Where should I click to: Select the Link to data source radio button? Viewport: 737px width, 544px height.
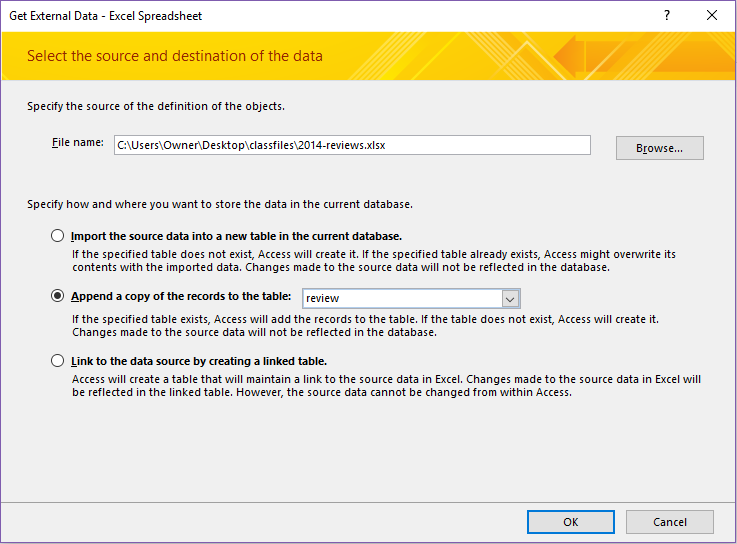tap(57, 361)
